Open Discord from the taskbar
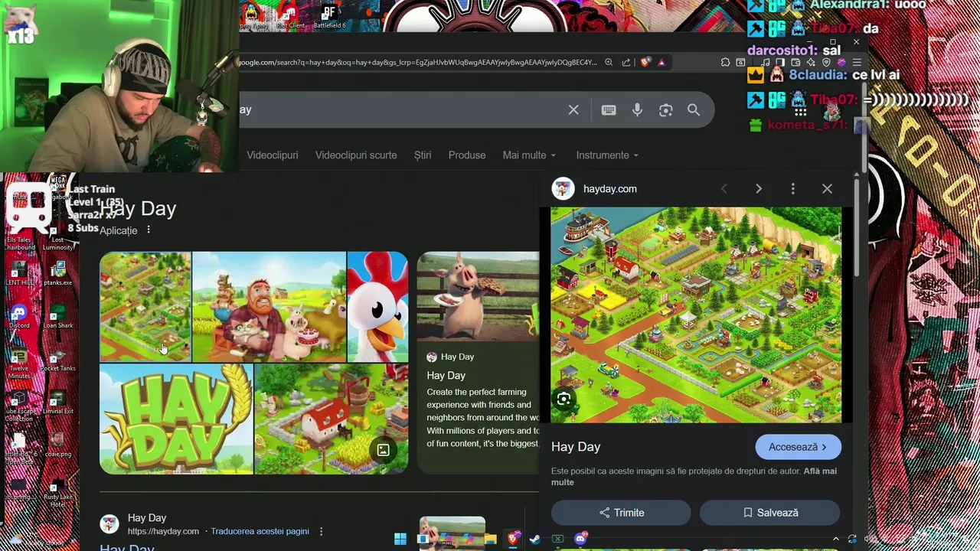The width and height of the screenshot is (980, 551). click(580, 540)
